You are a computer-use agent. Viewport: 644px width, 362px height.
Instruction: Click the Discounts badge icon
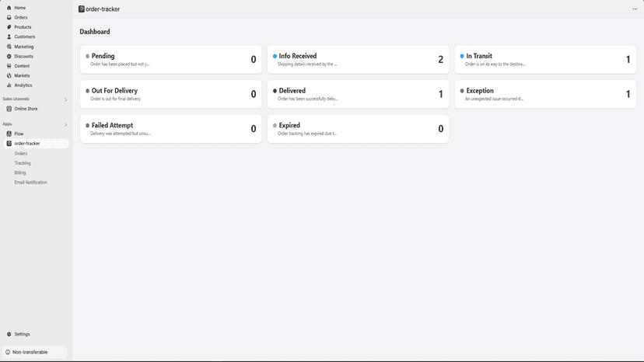pos(9,56)
